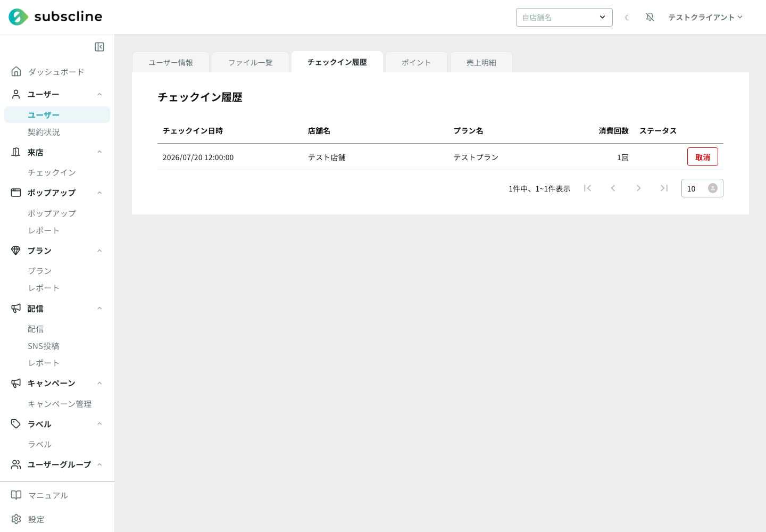
Task: Collapse the 配信 sidebar section
Action: coord(99,309)
